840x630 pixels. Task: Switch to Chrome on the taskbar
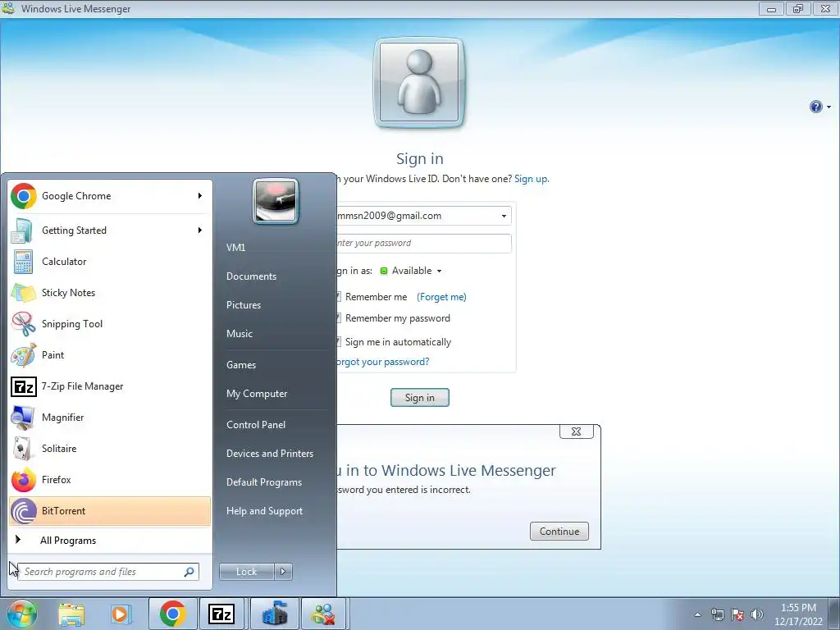point(172,614)
